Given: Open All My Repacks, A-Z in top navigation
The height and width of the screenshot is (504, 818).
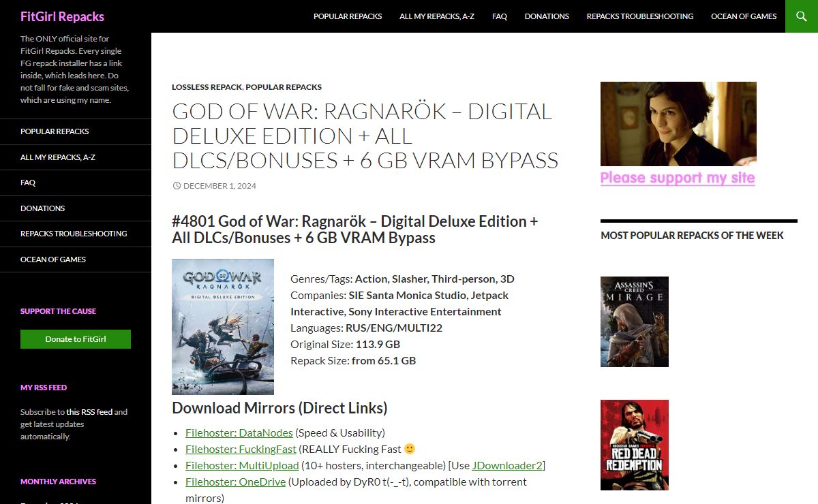Looking at the screenshot, I should tap(437, 16).
